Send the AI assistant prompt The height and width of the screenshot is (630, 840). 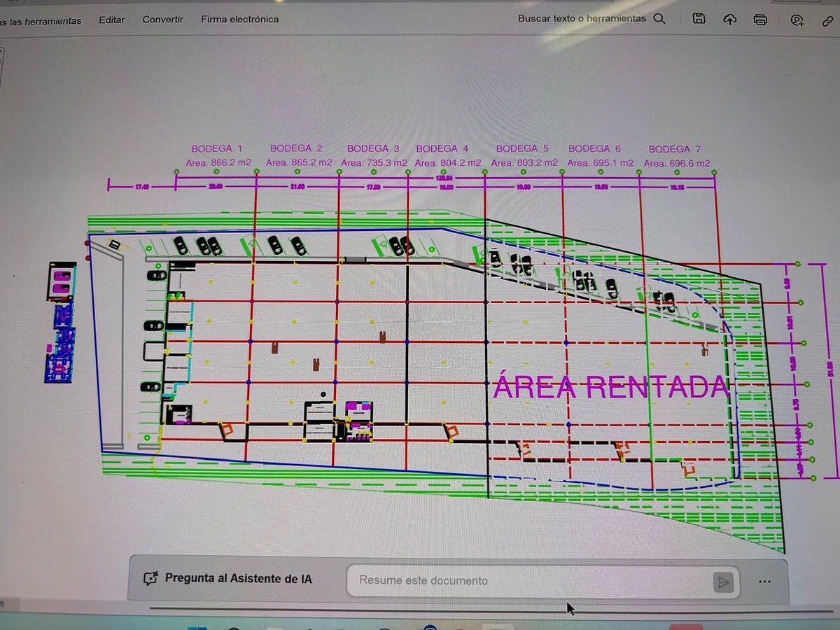click(x=723, y=582)
